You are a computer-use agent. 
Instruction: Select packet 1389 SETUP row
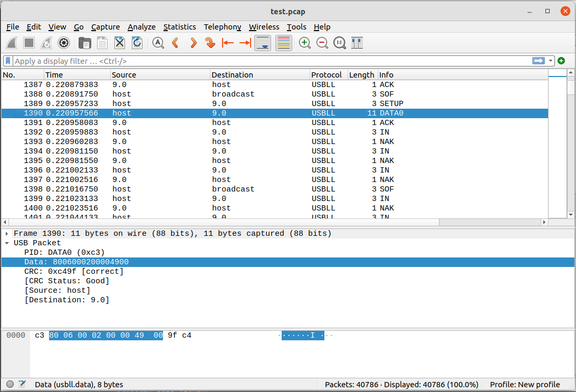[x=275, y=103]
